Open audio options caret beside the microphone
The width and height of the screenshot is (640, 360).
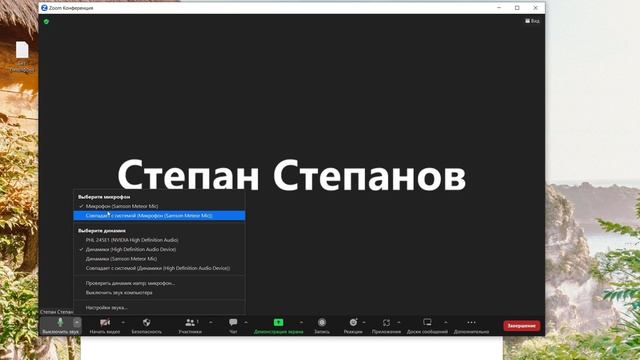pyautogui.click(x=77, y=322)
